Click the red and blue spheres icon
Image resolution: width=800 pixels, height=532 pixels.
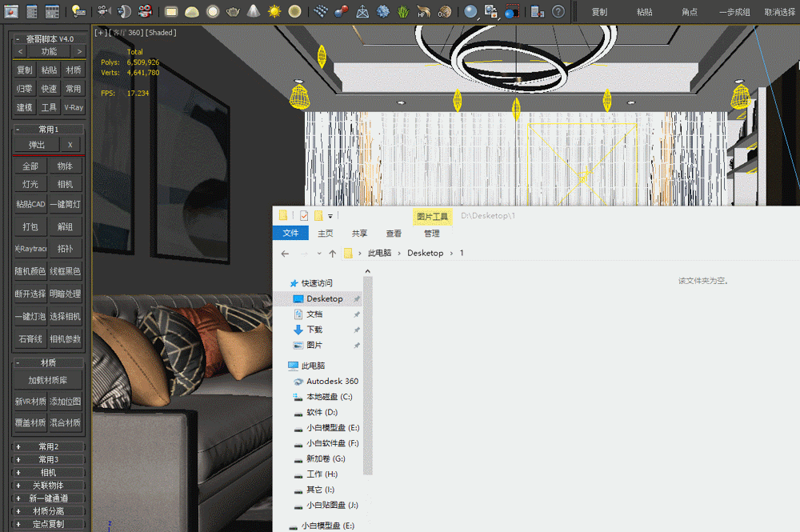342,11
